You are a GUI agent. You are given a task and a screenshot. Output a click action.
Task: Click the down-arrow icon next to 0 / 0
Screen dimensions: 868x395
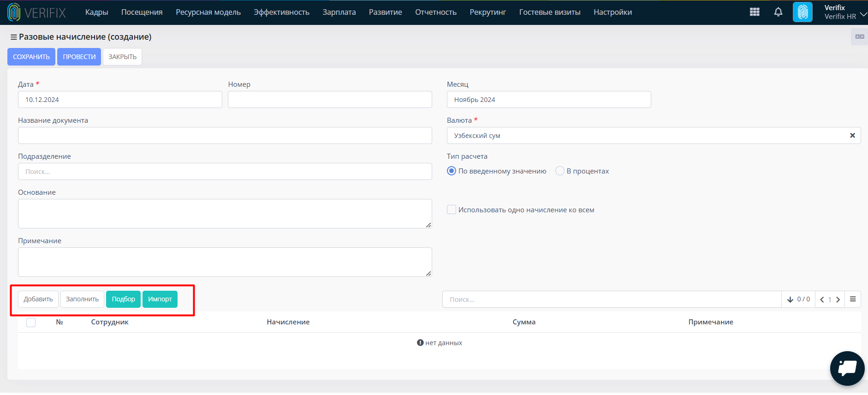(790, 299)
